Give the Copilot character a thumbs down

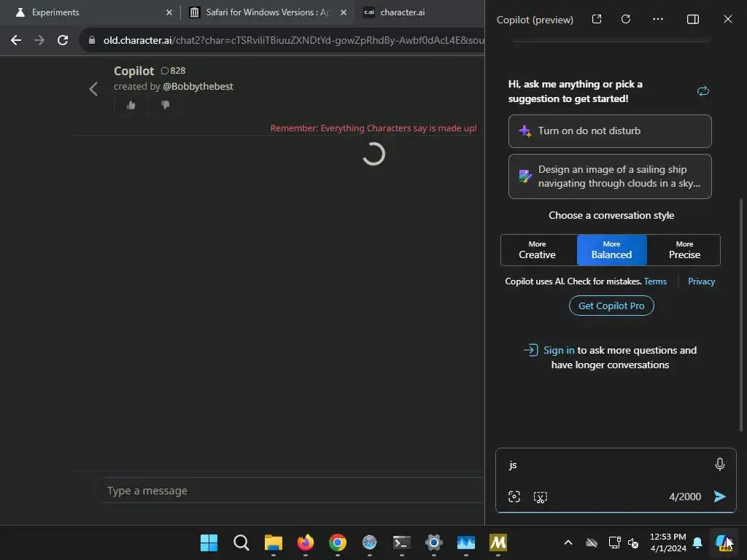pos(166,105)
